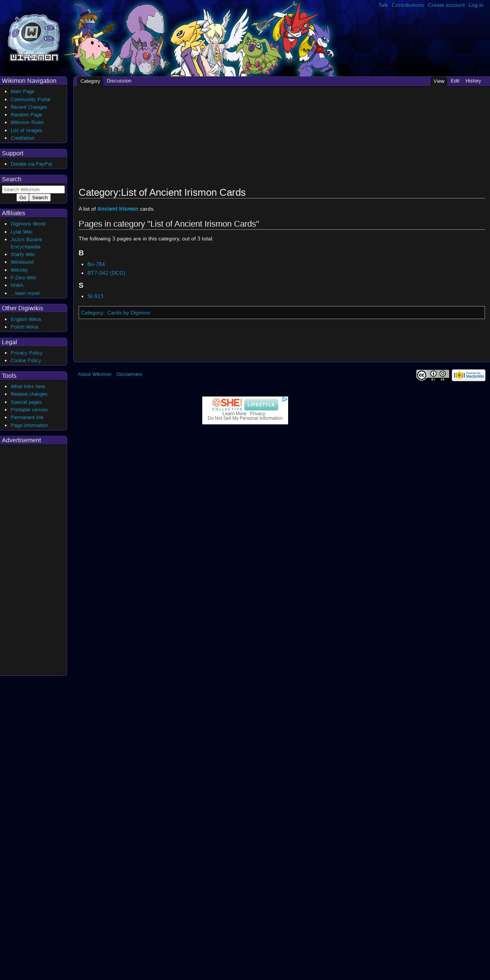Image resolution: width=490 pixels, height=980 pixels.
Task: Open the Ancient Irismon article link
Action: (x=118, y=209)
